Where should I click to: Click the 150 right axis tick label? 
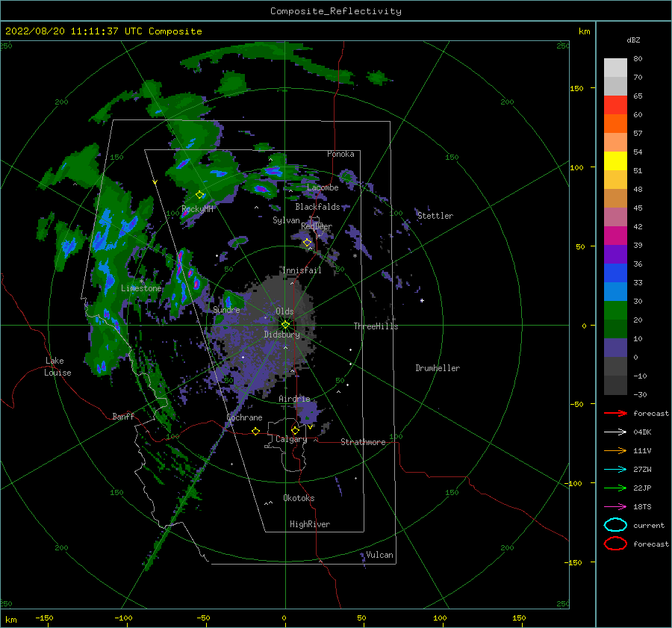[576, 88]
